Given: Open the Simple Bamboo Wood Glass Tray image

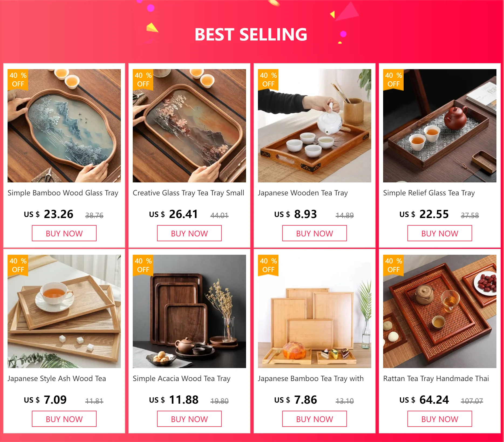Looking at the screenshot, I should pyautogui.click(x=64, y=126).
